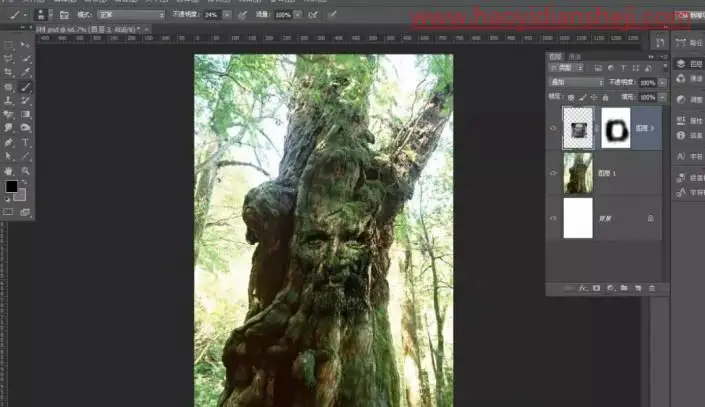Screen dimensions: 705x407
Task: Lock layer position
Action: coord(594,97)
